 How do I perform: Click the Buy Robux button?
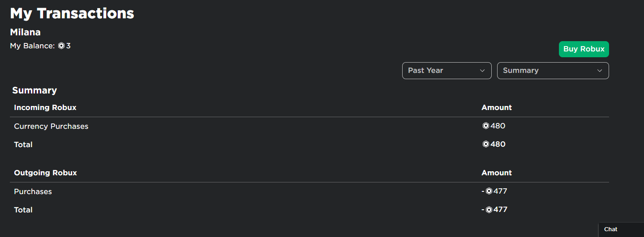coord(584,49)
